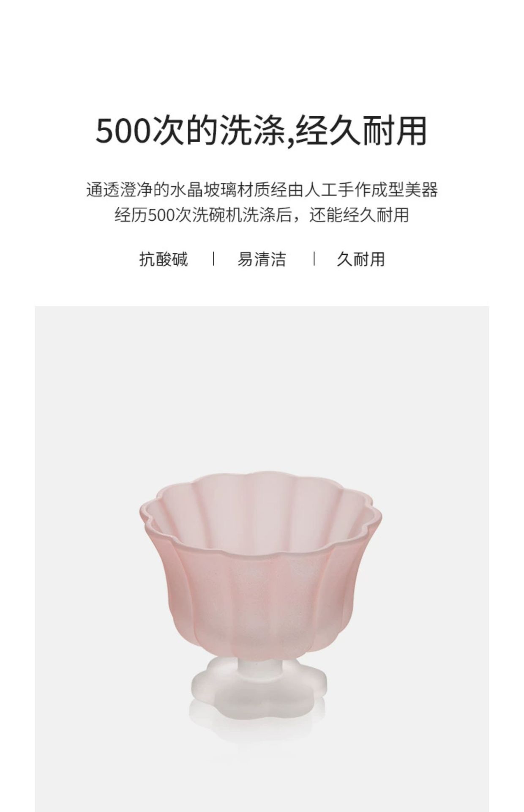
Task: Select the 久耐用 feature label
Action: (360, 259)
